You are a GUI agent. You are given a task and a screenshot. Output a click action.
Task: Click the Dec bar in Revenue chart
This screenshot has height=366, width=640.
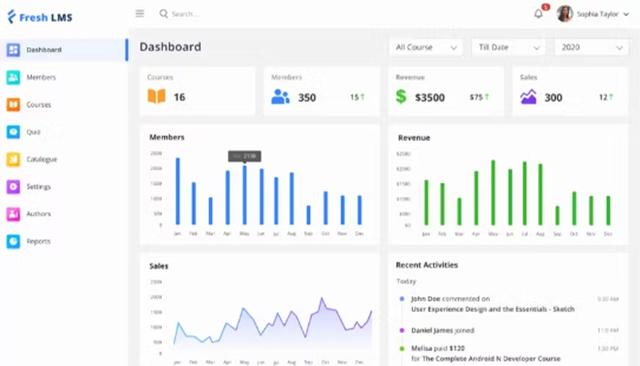[x=608, y=211]
